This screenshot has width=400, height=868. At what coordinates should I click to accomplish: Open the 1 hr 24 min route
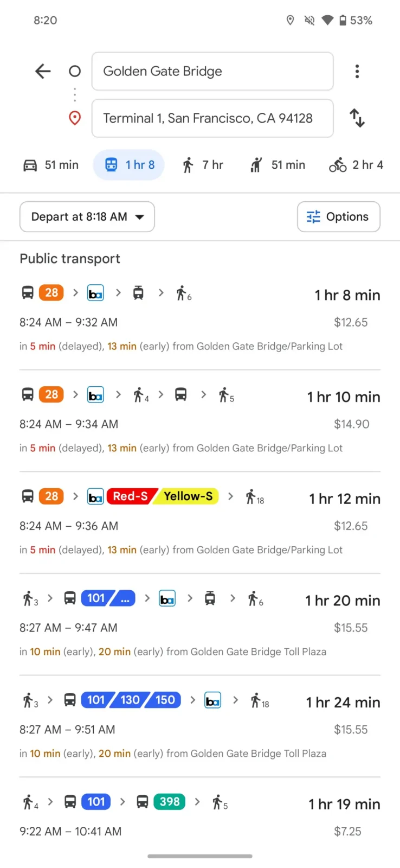(x=199, y=727)
